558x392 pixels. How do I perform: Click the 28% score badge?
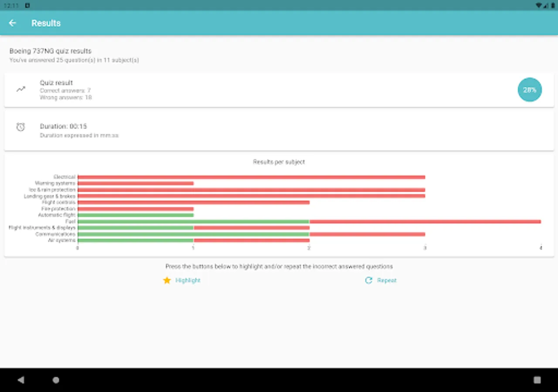click(530, 90)
